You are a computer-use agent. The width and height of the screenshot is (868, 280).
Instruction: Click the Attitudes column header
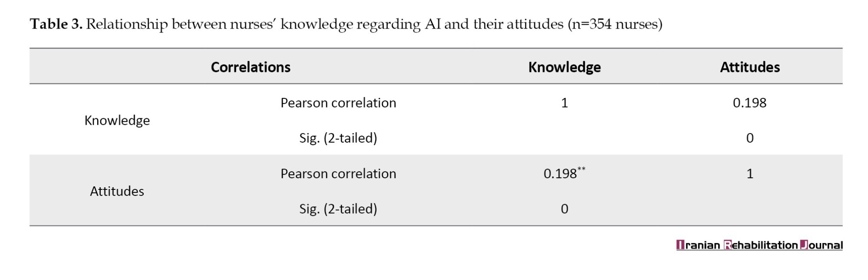pos(750,67)
